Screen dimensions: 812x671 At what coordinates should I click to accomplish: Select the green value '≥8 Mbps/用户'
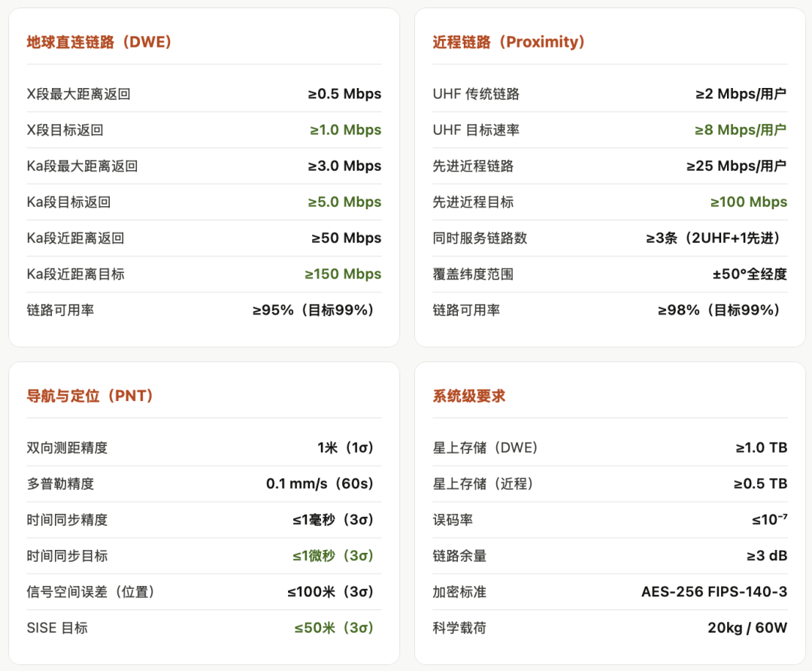pos(741,130)
